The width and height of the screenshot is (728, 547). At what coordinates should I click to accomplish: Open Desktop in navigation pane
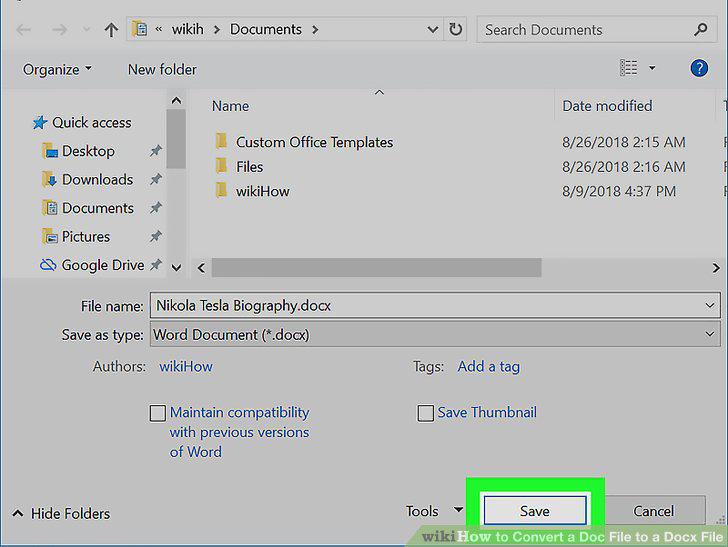(78, 151)
